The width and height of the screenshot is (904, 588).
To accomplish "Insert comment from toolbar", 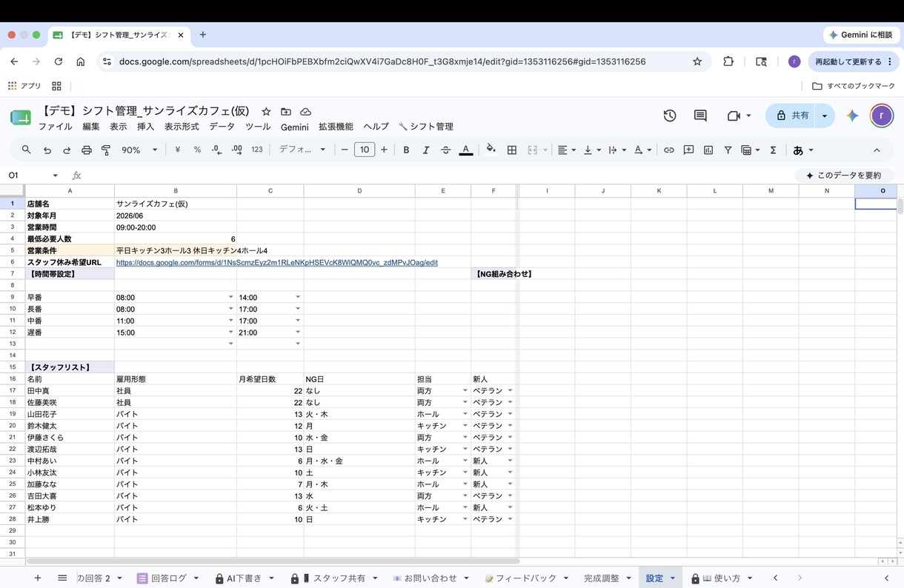I will (x=688, y=150).
